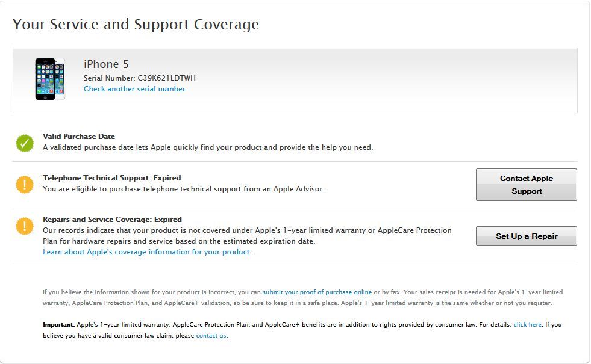Click the iPhone 5 product name heading
Image resolution: width=591 pixels, height=364 pixels.
106,64
